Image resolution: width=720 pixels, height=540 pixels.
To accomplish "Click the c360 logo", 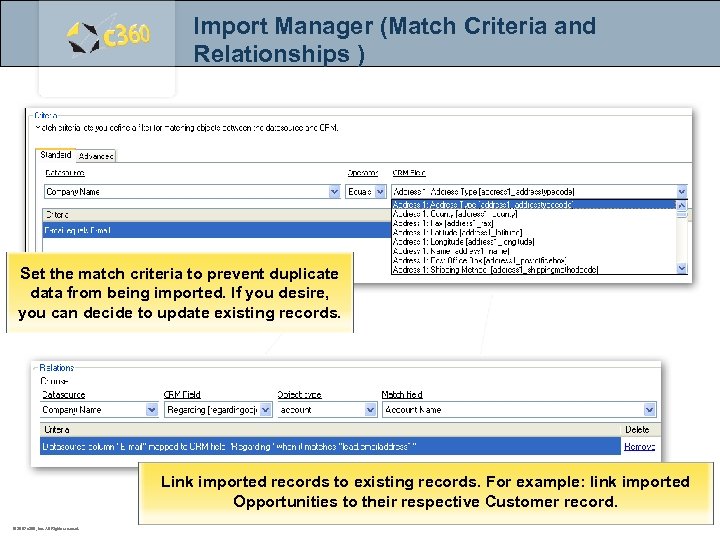I will tap(109, 36).
